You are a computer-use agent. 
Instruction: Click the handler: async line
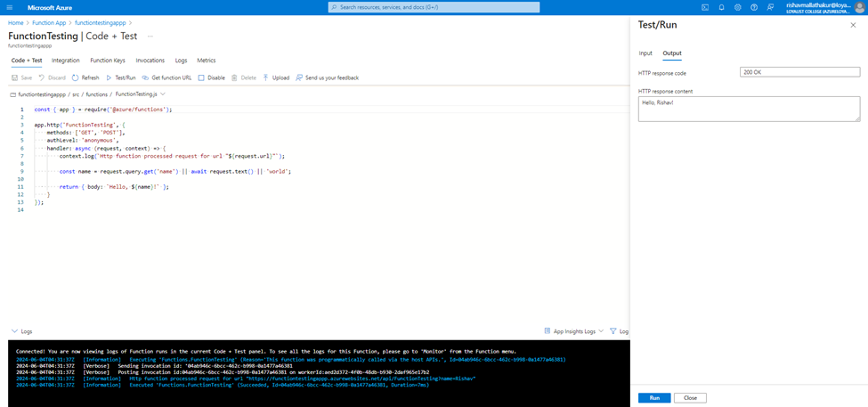(x=106, y=149)
